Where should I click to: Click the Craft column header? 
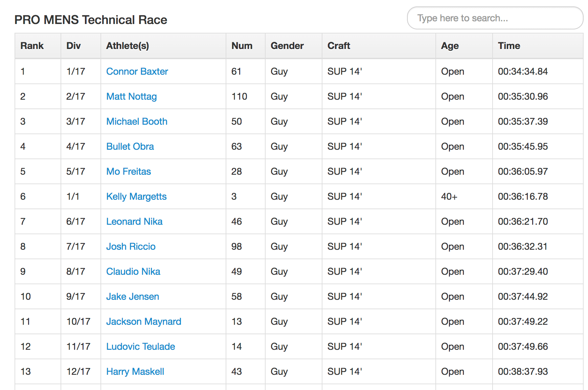[x=339, y=46]
